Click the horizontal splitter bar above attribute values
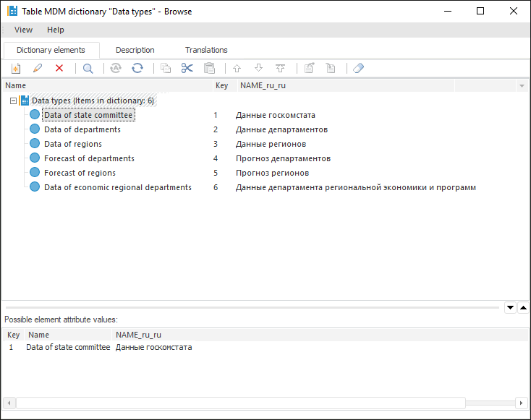 coord(252,308)
